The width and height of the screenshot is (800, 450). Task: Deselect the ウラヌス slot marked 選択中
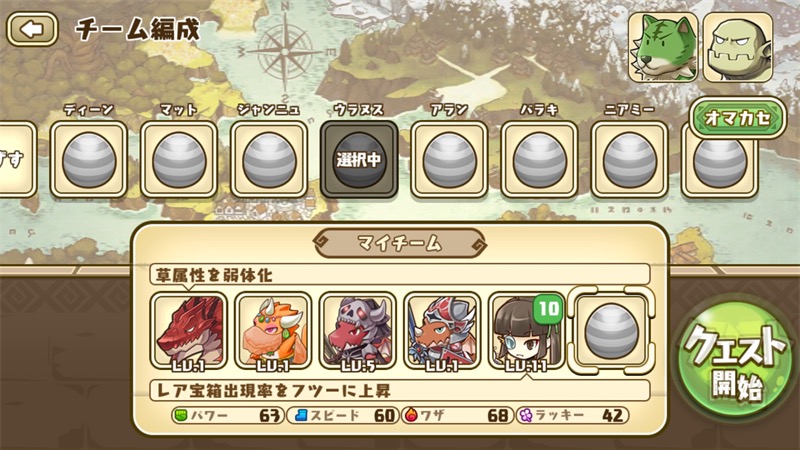(359, 160)
